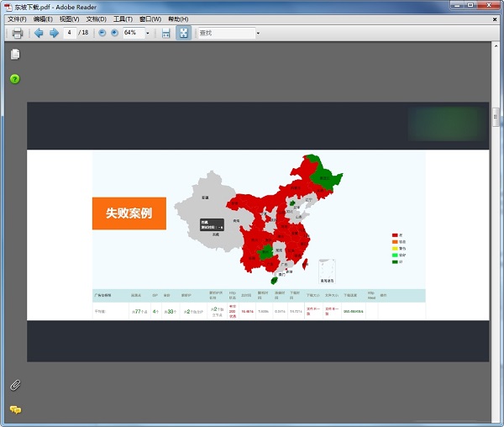Click the scrollbar up arrow
This screenshot has height=427, width=504.
496,46
